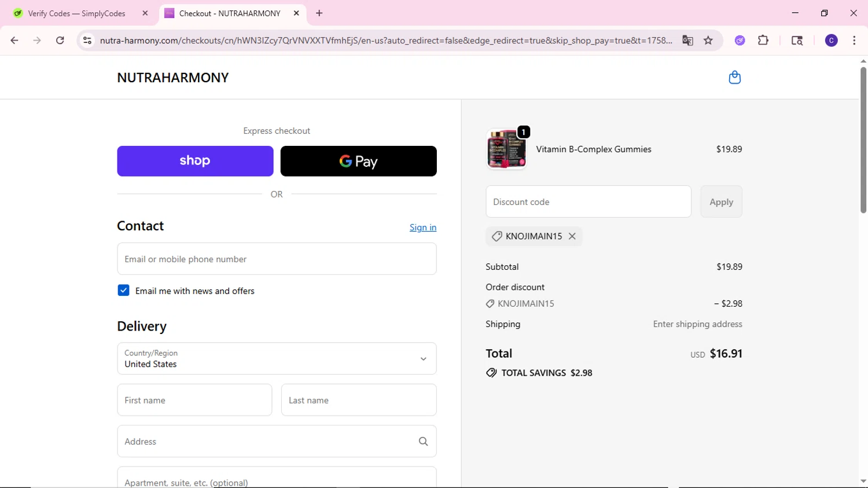Click the TOTAL SAVINGS $2.98 text

pyautogui.click(x=547, y=373)
